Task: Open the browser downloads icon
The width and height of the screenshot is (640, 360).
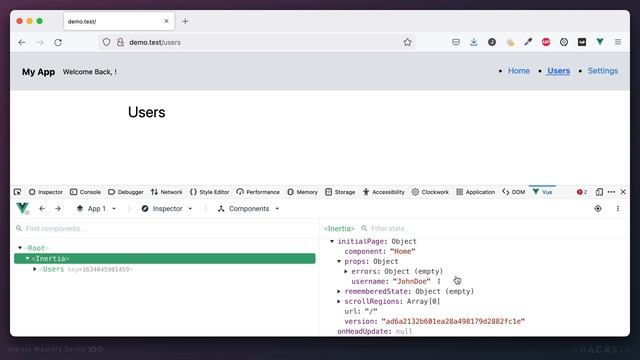Action: [473, 42]
